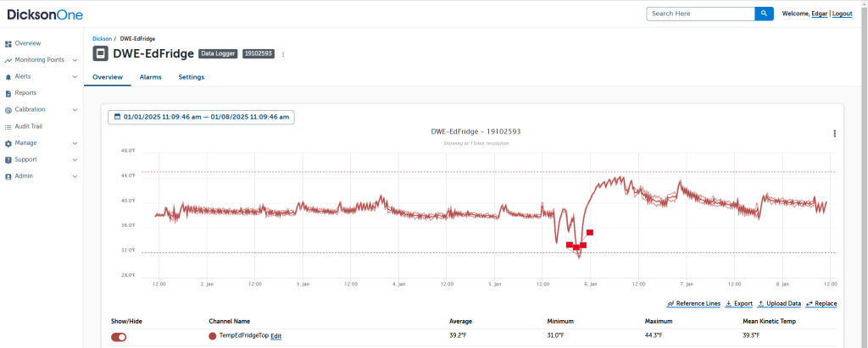Click the TempEdFridgeTop channel color swatch
868x348 pixels.
[213, 336]
